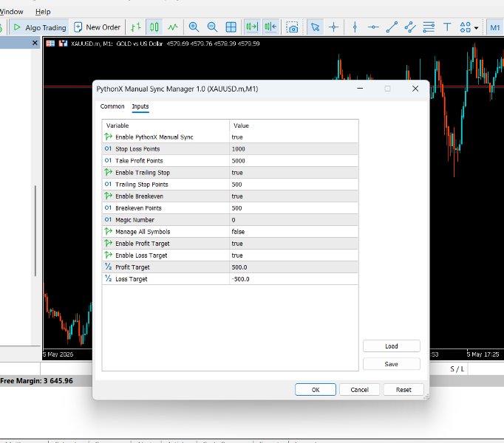Toggle Enable Profit Target value
The width and height of the screenshot is (504, 443).
pyautogui.click(x=294, y=244)
